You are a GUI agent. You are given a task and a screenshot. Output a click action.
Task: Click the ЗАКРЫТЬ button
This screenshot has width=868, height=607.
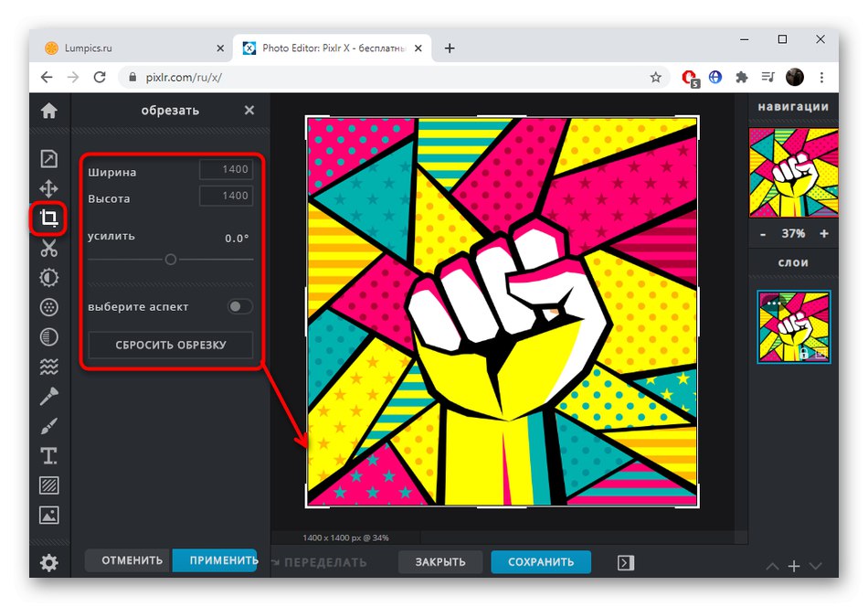[440, 561]
